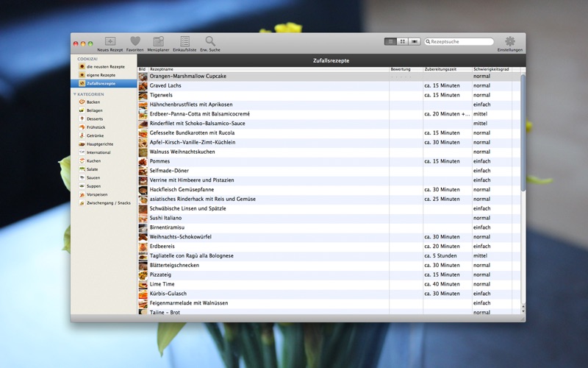Viewport: 588px width, 368px height.
Task: Sort by the Rezeptname column header
Action: pos(269,69)
